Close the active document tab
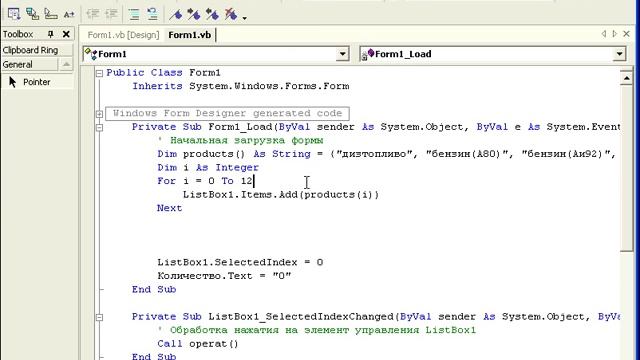Viewport: 640px width, 360px height. (x=627, y=34)
